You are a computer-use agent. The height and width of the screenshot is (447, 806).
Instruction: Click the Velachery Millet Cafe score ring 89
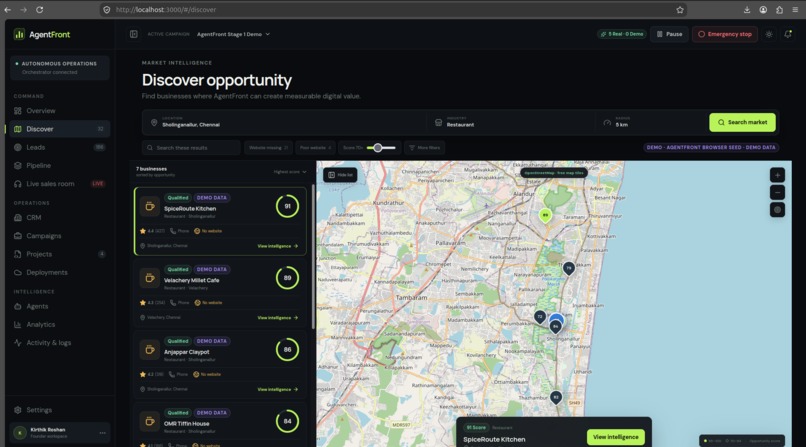pos(287,278)
